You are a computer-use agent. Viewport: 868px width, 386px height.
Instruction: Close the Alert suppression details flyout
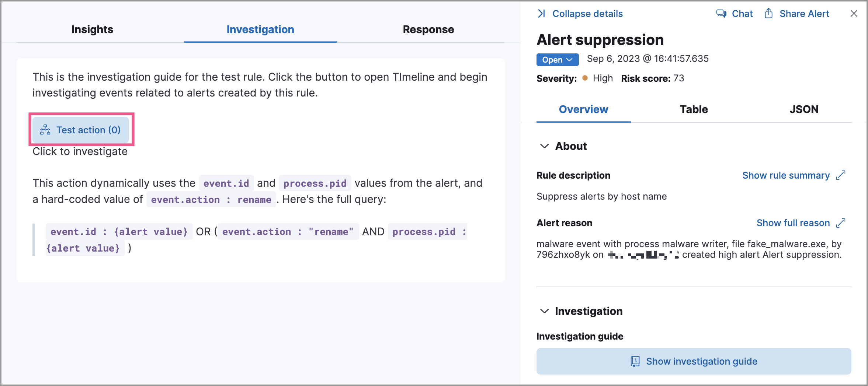coord(854,14)
